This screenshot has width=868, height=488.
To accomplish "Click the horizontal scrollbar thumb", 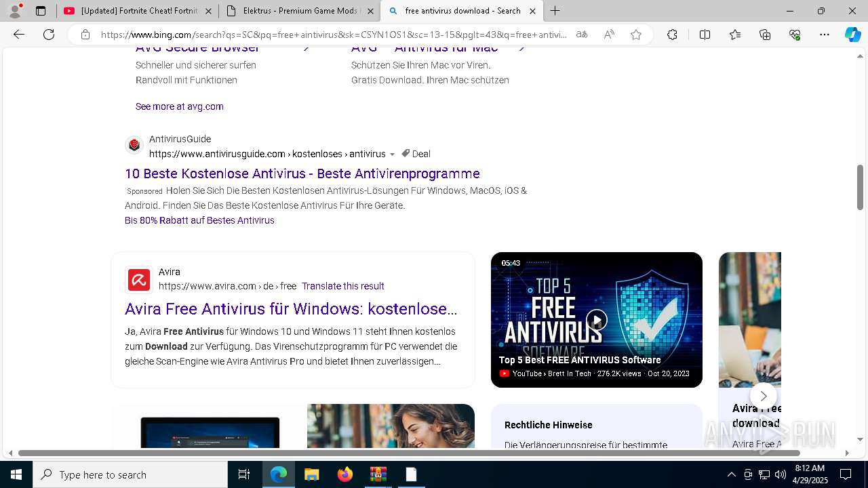I will [409, 453].
